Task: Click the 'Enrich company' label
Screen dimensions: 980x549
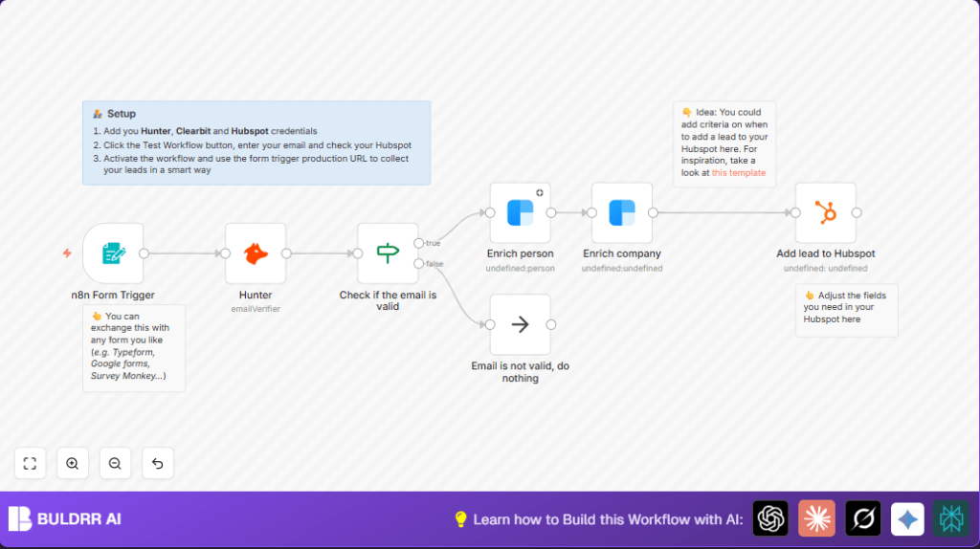Action: point(622,253)
